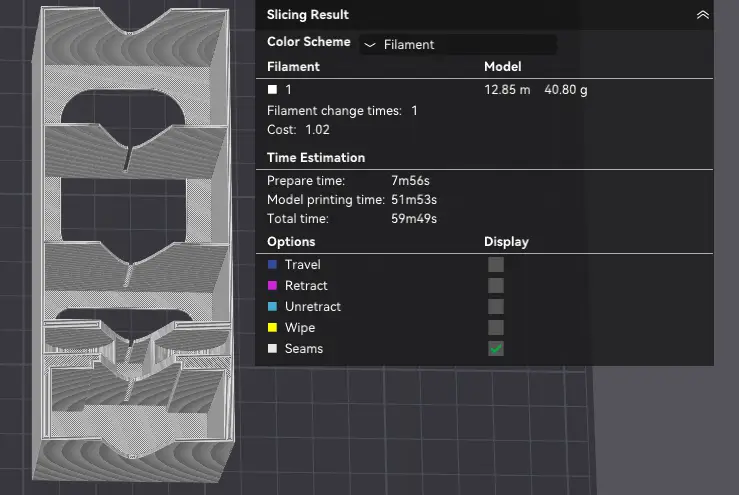
Task: Click the Filament column header
Action: point(293,66)
